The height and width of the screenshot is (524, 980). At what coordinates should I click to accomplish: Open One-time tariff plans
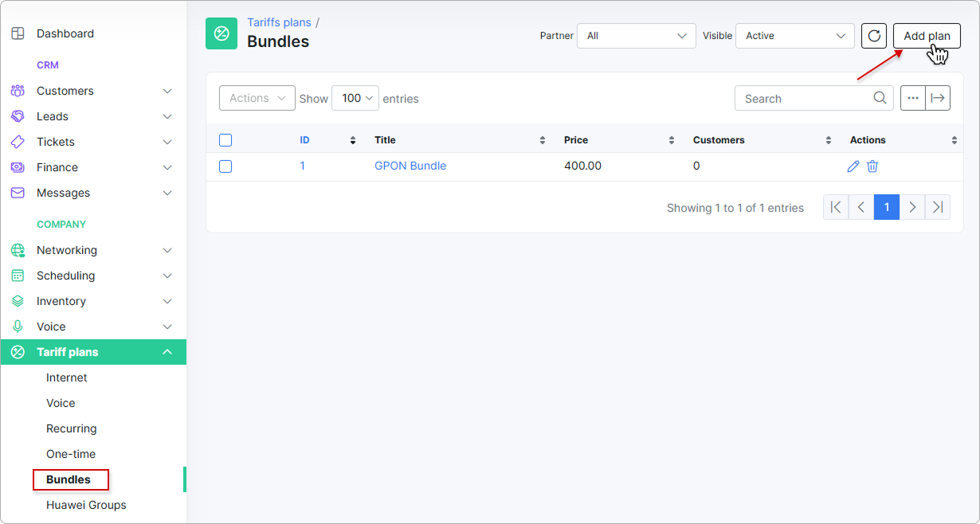71,454
